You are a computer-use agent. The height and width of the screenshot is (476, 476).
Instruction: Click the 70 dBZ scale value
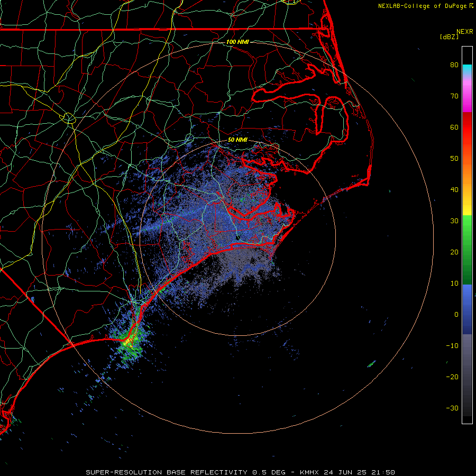454,96
